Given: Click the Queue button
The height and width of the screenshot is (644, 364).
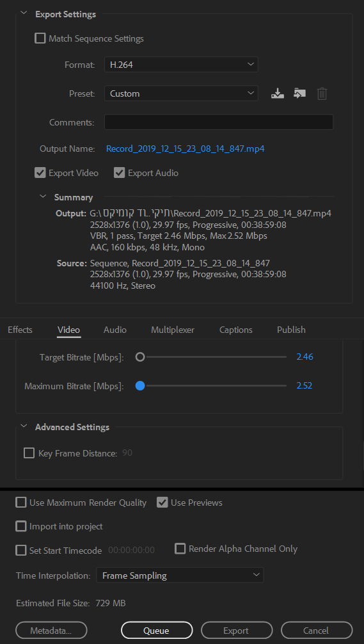Looking at the screenshot, I should coord(157,631).
